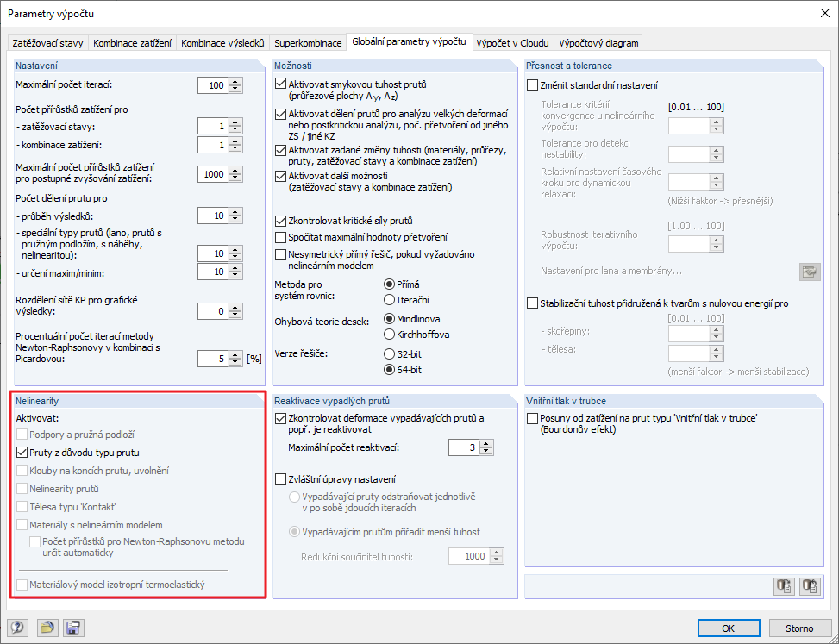
Task: Enable 'Spočítat maximální hodnoty přetvoření'
Action: [279, 238]
